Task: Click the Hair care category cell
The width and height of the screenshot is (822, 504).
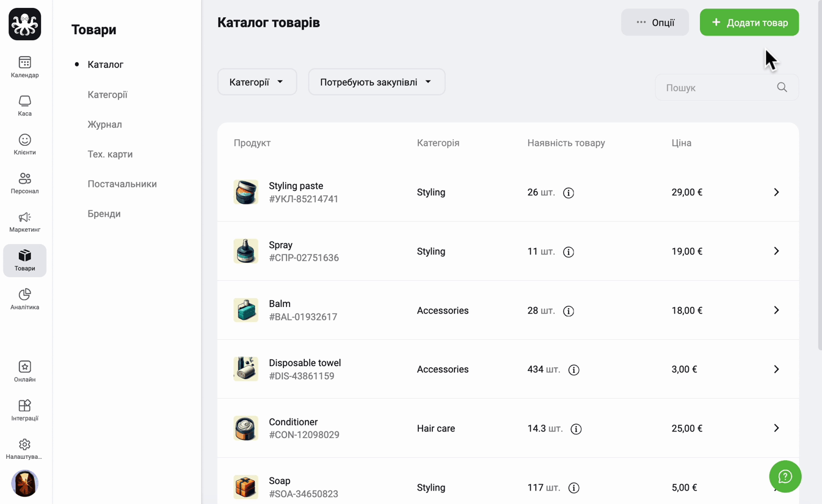Action: [436, 428]
